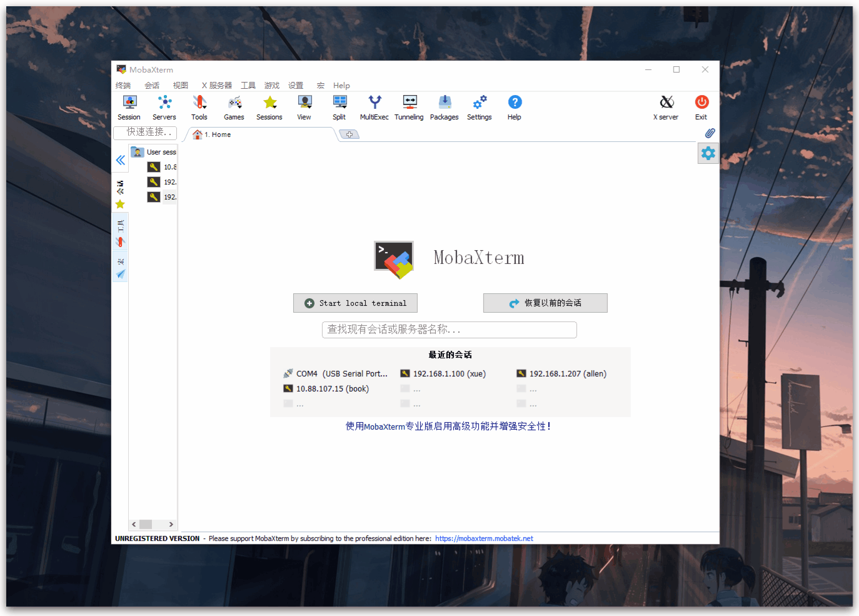Open the Session toolbar icon
Image resolution: width=859 pixels, height=616 pixels.
[x=129, y=107]
